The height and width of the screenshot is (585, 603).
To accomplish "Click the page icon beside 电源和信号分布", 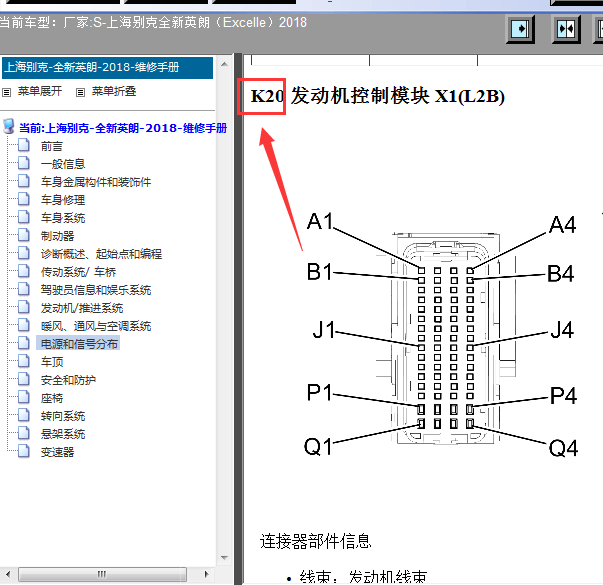I will pos(24,343).
